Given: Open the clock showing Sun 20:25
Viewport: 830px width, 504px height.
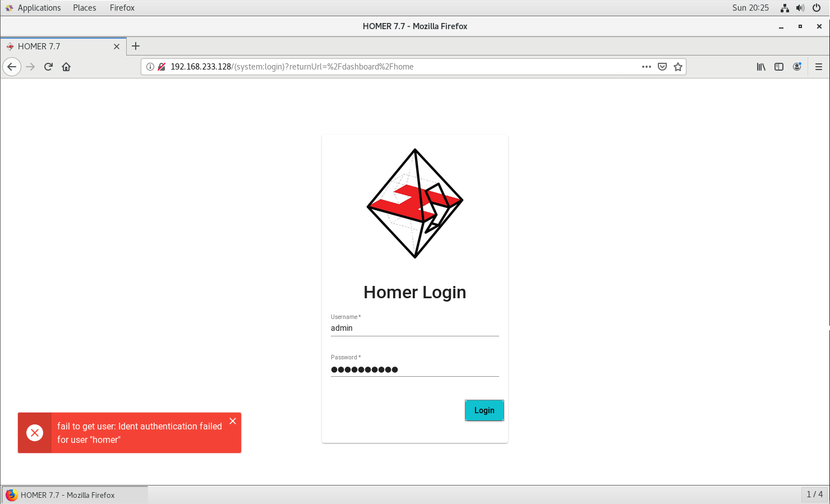Looking at the screenshot, I should (750, 8).
